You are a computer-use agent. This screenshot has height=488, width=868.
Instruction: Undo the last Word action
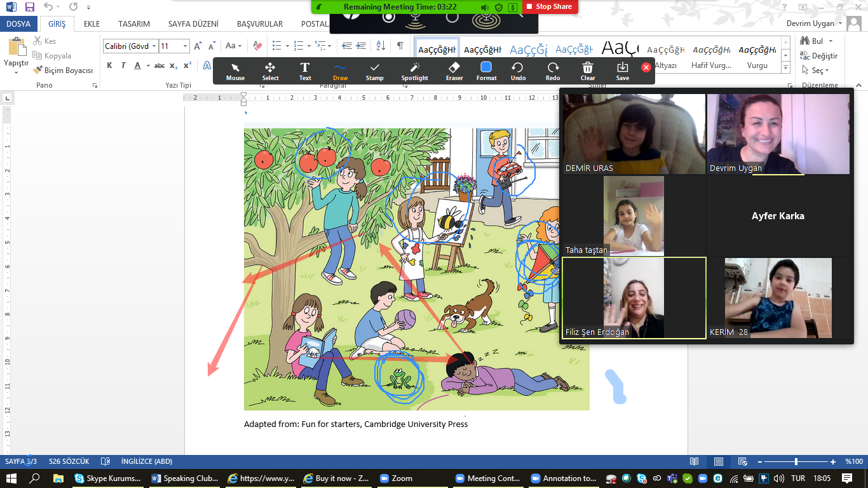pos(49,7)
